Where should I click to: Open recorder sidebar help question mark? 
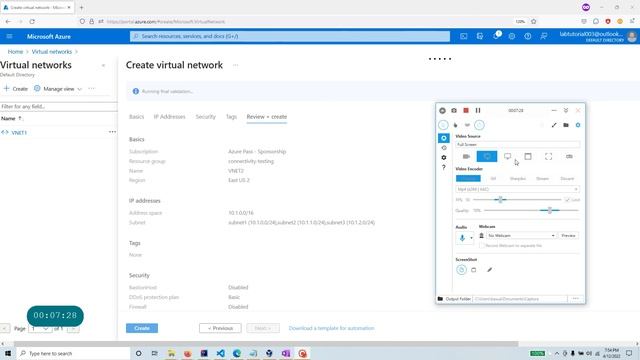(444, 167)
